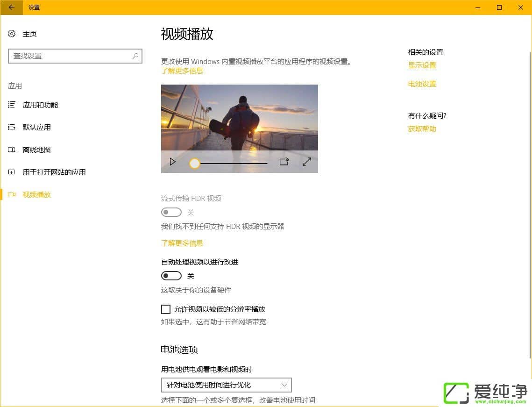
Task: Select the 视频播放 sidebar icon
Action: tap(11, 194)
